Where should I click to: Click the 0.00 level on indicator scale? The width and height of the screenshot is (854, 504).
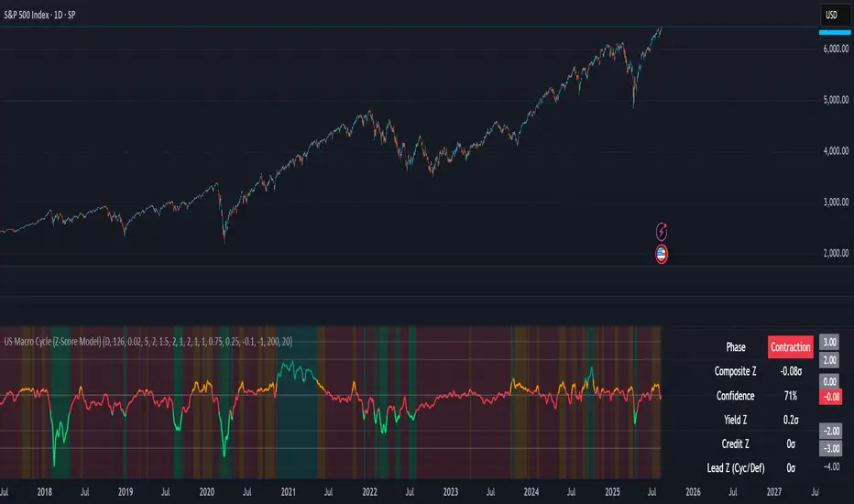(x=830, y=381)
